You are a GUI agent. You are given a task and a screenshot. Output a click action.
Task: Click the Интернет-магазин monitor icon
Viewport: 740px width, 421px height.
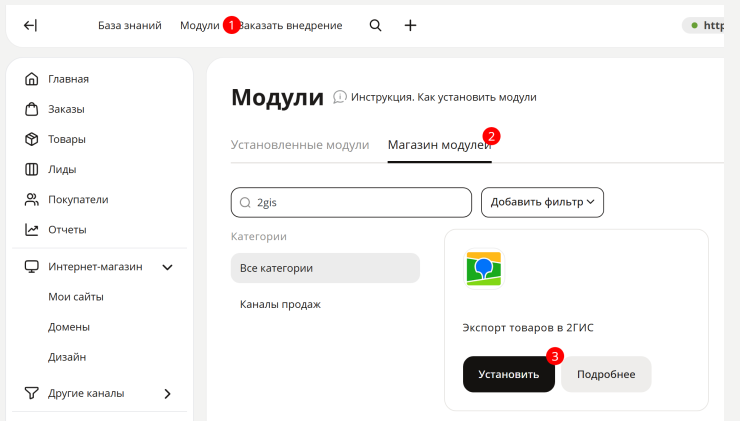32,267
